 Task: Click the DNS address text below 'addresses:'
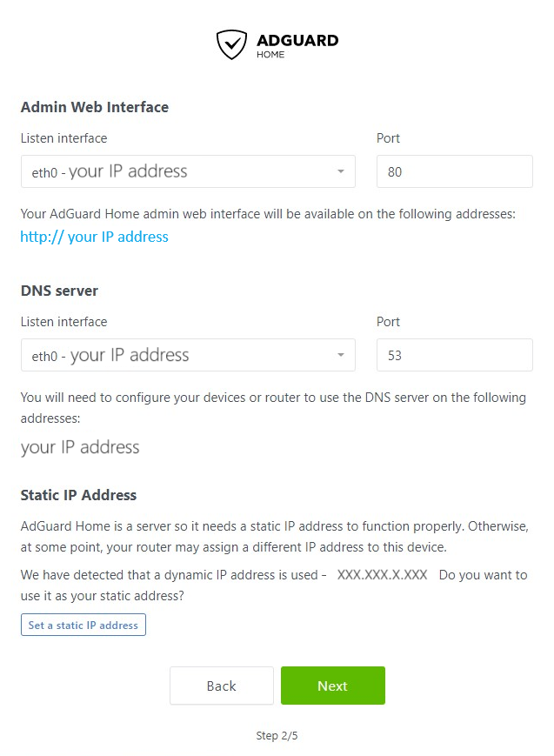80,447
